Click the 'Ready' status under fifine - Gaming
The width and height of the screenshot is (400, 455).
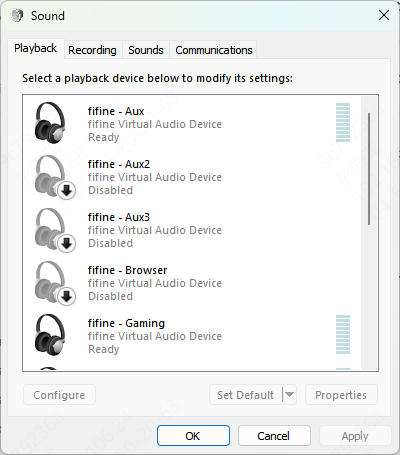click(104, 349)
